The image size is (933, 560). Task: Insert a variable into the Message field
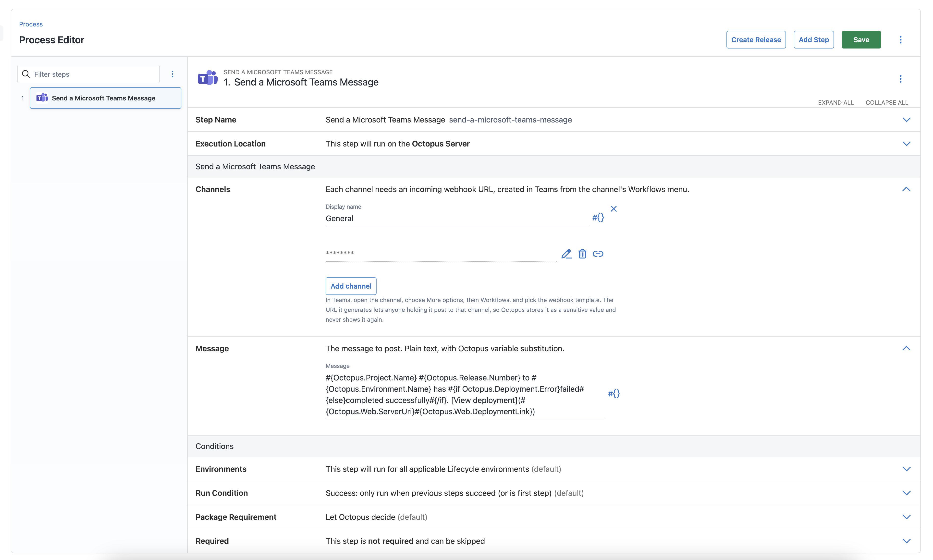point(614,394)
